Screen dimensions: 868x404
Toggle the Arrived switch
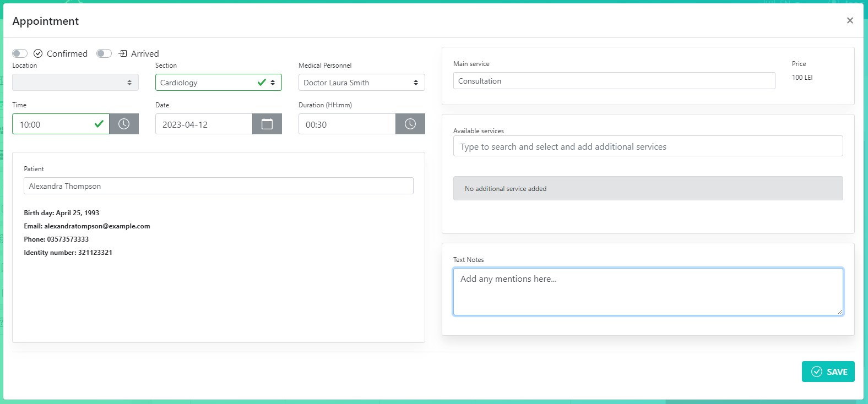click(x=104, y=53)
